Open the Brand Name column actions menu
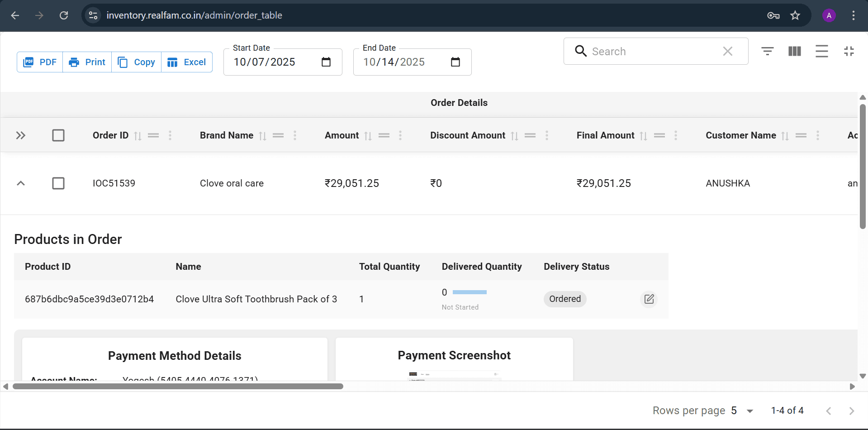Screen dimensions: 868x430 (x=294, y=135)
